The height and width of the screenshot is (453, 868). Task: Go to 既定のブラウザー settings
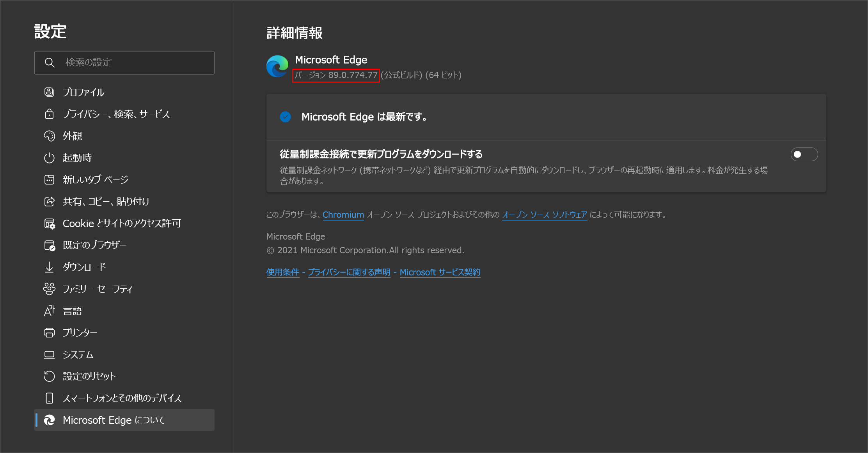coord(124,245)
